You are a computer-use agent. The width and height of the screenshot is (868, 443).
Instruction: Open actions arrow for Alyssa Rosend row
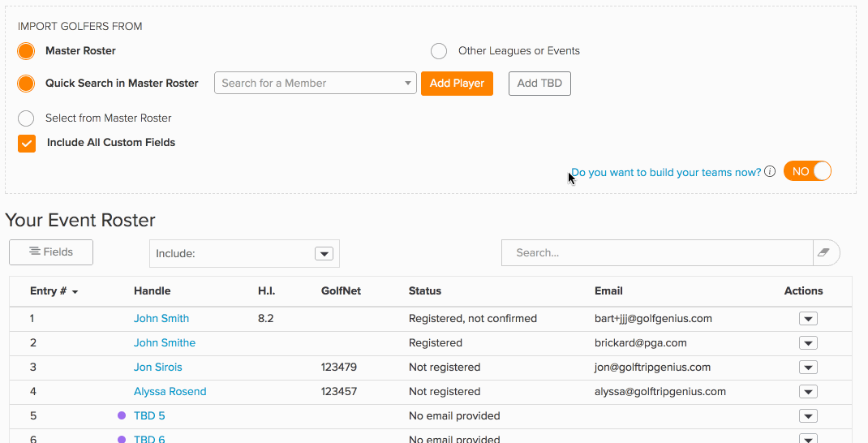(808, 392)
